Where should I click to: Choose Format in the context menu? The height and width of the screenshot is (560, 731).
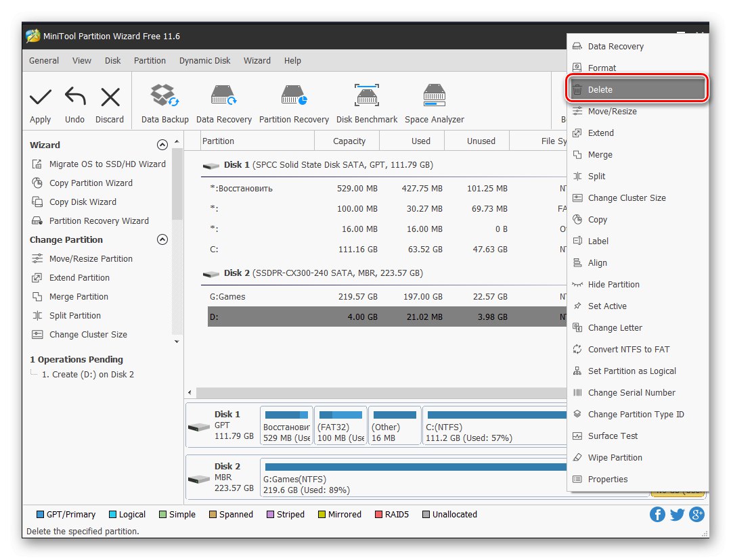(x=637, y=68)
